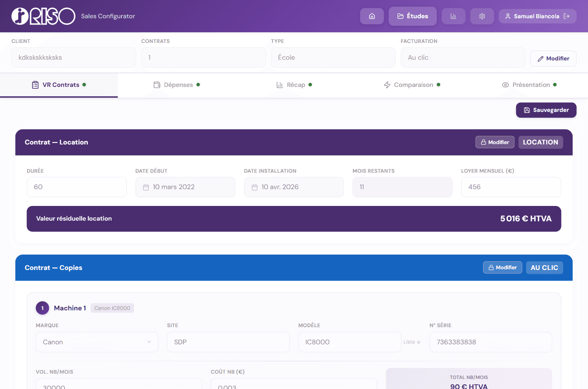This screenshot has width=588, height=389.
Task: Click the home icon in the top bar
Action: click(x=372, y=16)
